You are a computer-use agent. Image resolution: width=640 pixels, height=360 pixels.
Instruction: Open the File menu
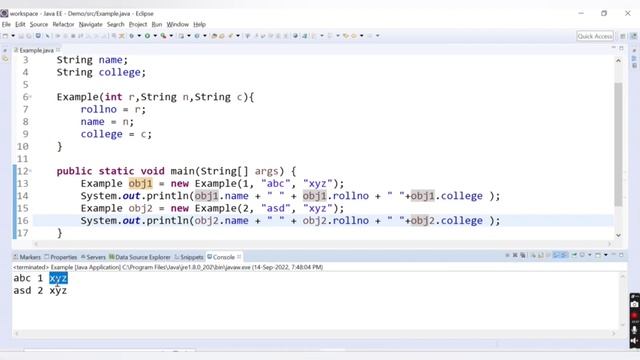(6, 24)
